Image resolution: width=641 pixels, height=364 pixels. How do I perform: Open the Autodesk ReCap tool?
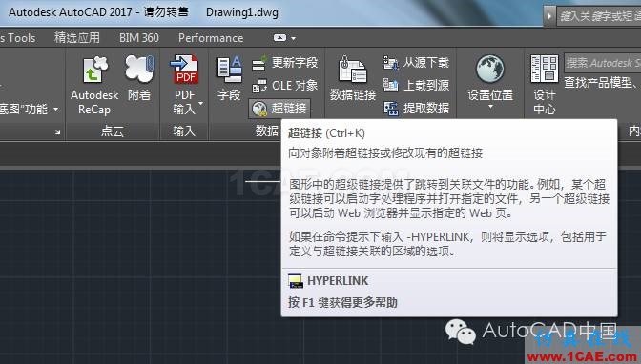(x=94, y=85)
